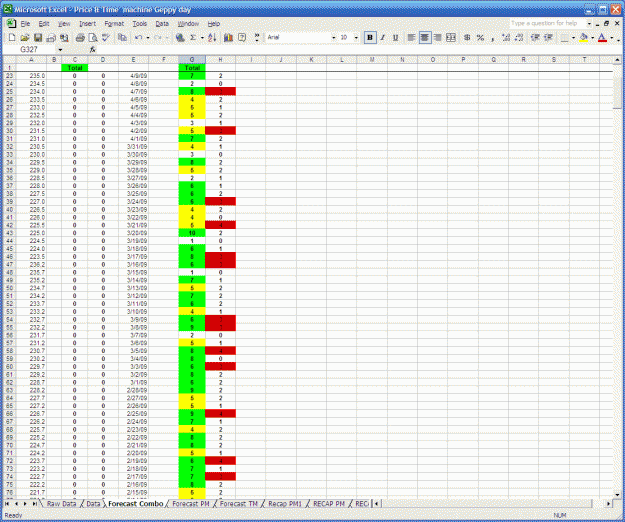Open the Format menu
The width and height of the screenshot is (625, 522).
[114, 24]
